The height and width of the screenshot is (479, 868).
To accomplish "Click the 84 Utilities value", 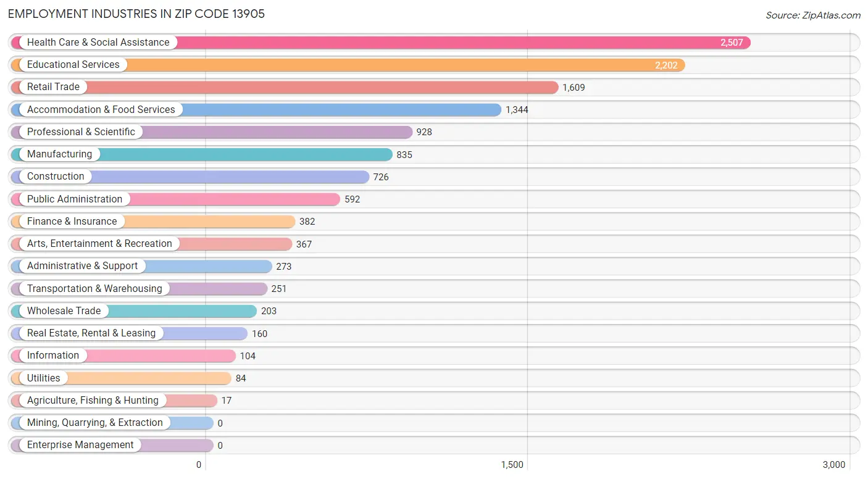I will (x=241, y=378).
